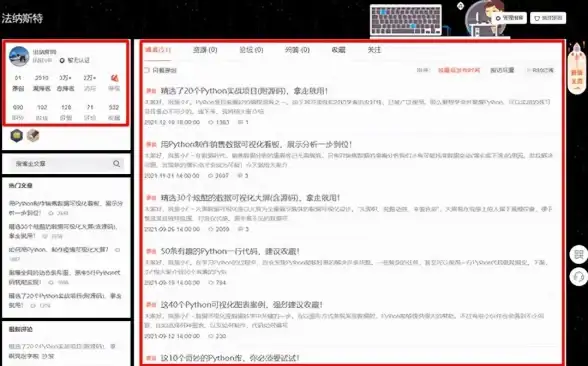
Task: Click the comment icon of the 30个炫酷 article
Action: pyautogui.click(x=240, y=229)
